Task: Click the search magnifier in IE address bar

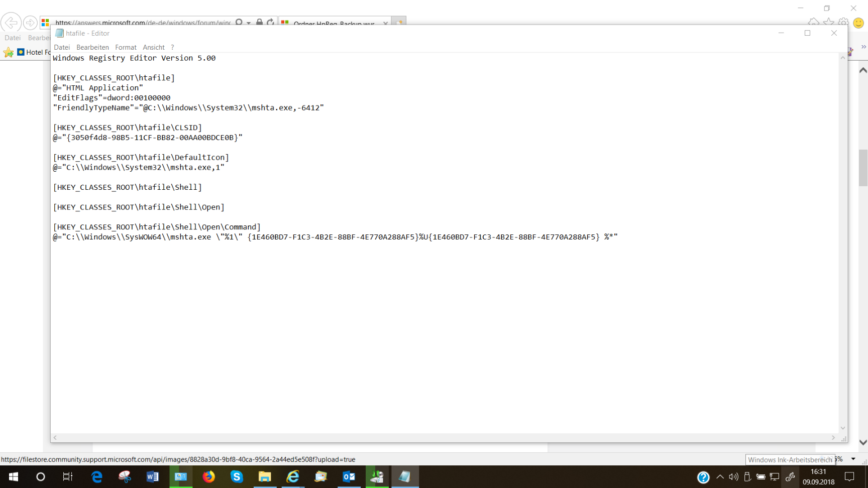Action: (x=239, y=22)
